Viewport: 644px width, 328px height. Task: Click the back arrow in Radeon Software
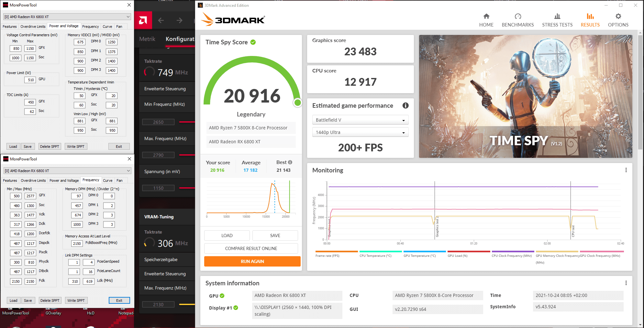[161, 21]
